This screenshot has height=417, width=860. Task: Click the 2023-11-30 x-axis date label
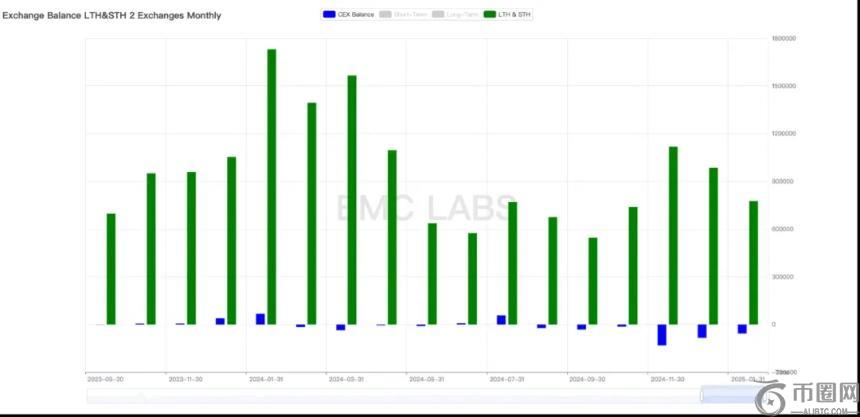click(x=185, y=380)
